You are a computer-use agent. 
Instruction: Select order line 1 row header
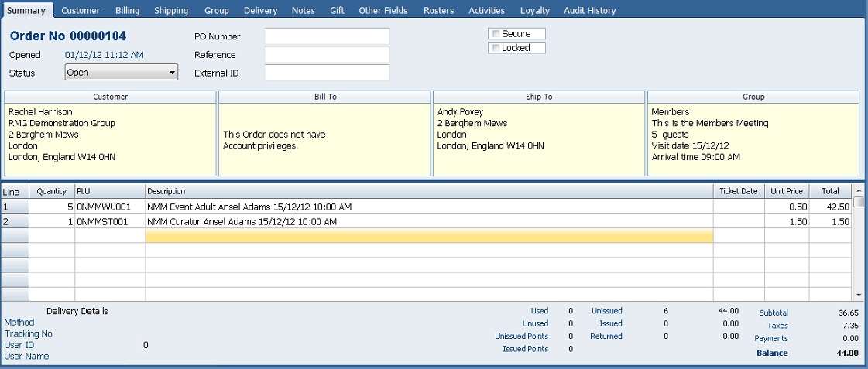15,207
